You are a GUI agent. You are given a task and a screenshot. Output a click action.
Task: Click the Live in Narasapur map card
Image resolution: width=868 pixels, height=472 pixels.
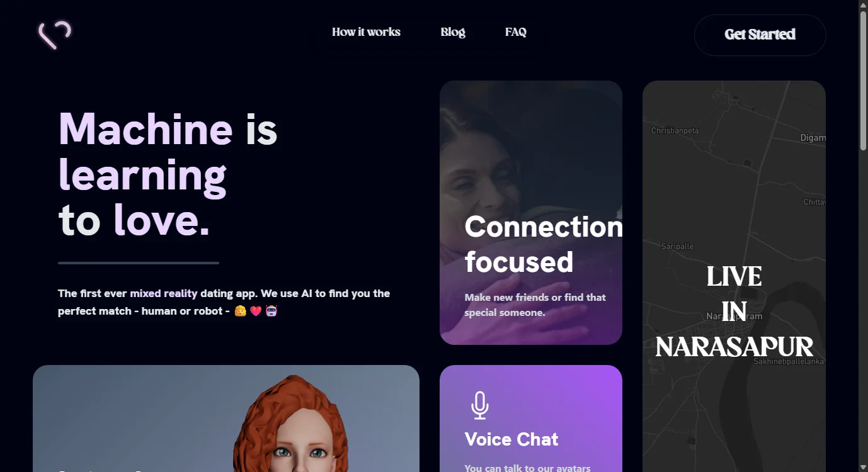734,276
